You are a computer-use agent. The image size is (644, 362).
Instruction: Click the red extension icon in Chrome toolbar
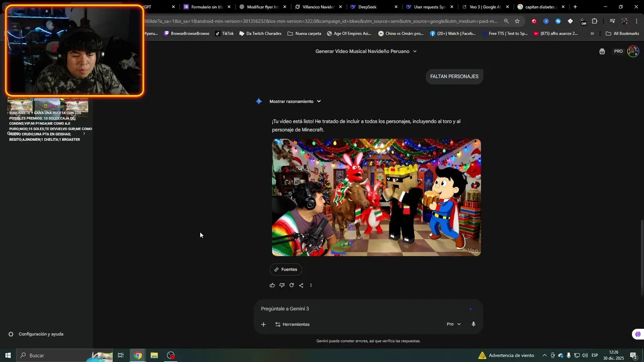click(534, 21)
